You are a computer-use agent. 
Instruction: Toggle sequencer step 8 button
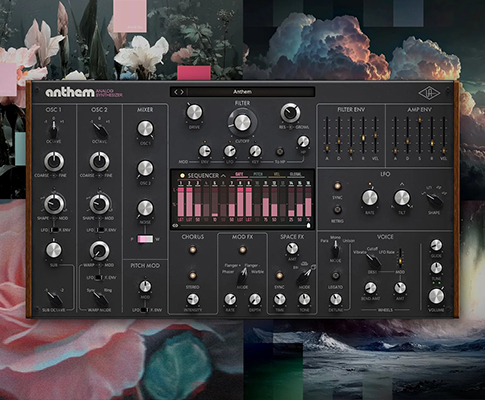(x=240, y=183)
